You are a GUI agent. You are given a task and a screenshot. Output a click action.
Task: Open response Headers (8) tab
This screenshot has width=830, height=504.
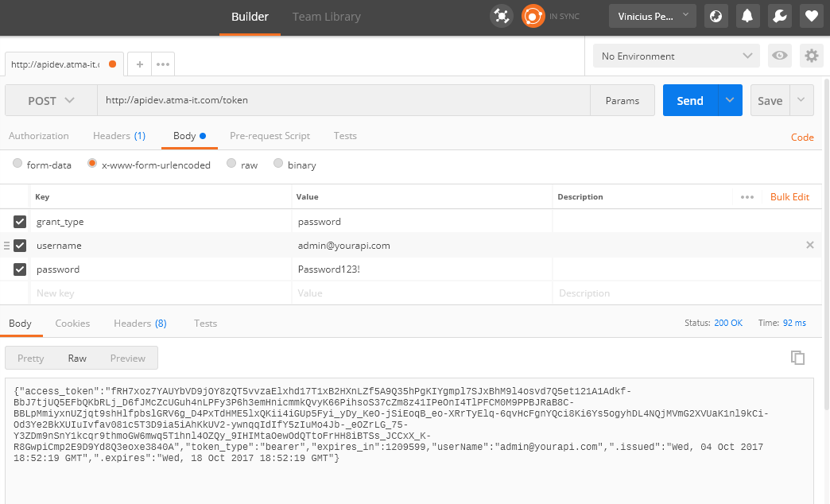pos(140,324)
